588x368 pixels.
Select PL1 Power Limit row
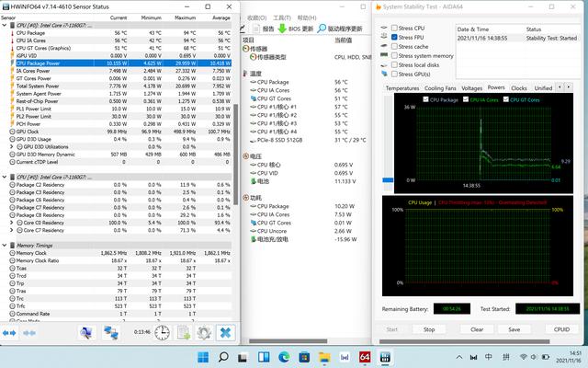coord(123,109)
